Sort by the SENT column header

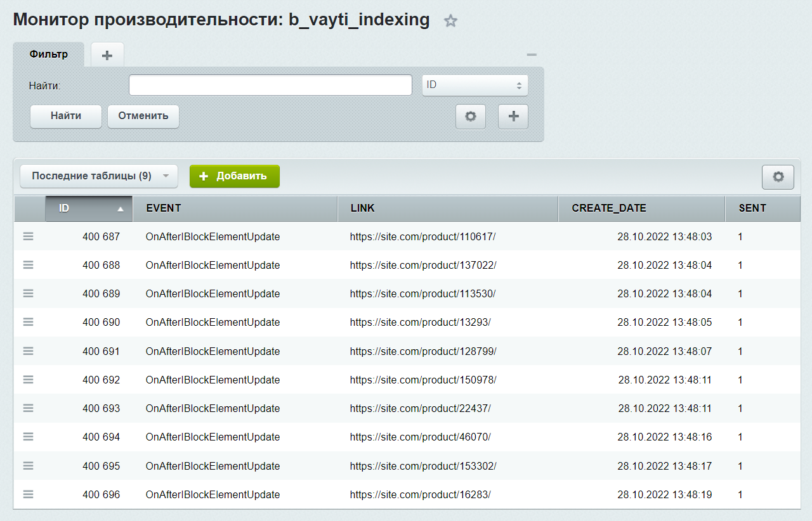(763, 208)
